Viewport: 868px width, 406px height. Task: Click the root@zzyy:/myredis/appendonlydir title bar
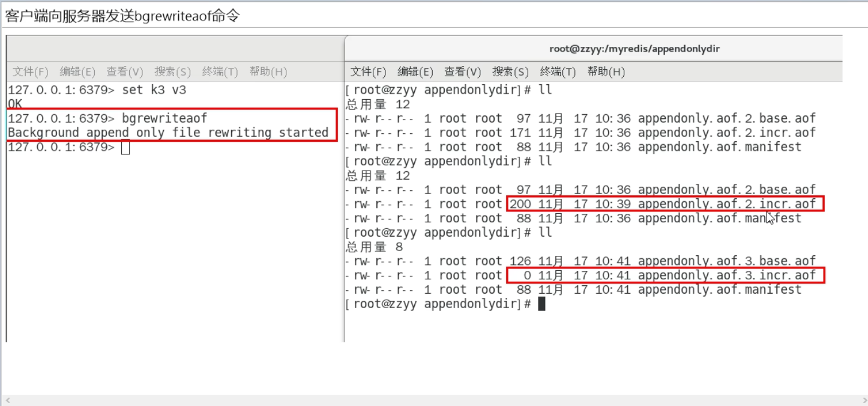tap(634, 49)
